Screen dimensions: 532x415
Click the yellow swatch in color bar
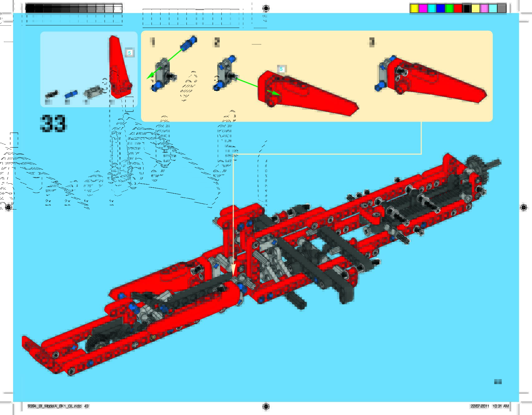point(414,8)
